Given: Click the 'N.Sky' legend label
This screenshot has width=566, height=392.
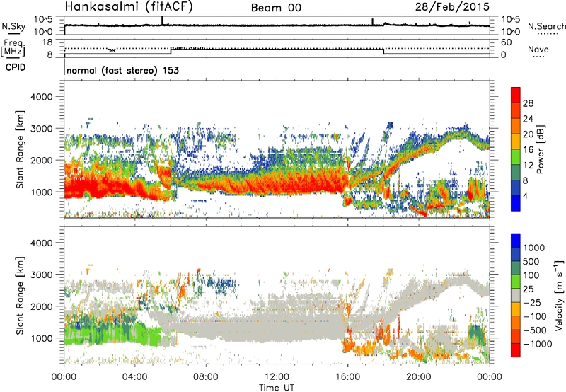Looking at the screenshot, I should tap(13, 26).
